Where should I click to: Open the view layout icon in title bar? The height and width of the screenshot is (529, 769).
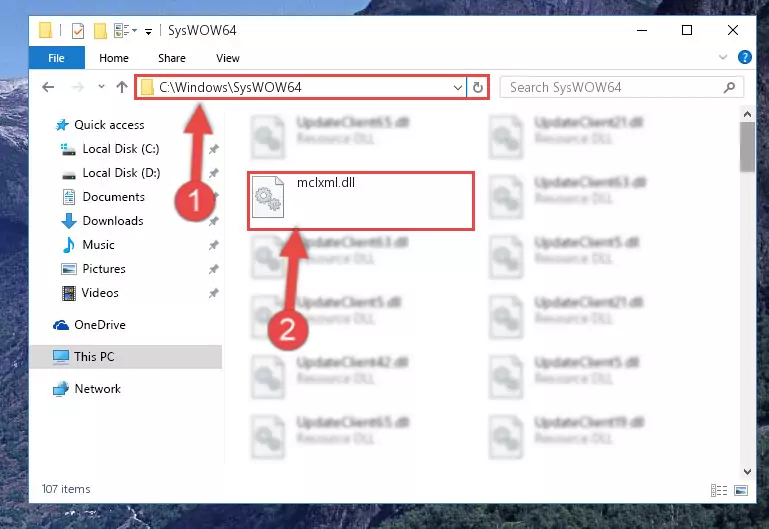click(121, 30)
